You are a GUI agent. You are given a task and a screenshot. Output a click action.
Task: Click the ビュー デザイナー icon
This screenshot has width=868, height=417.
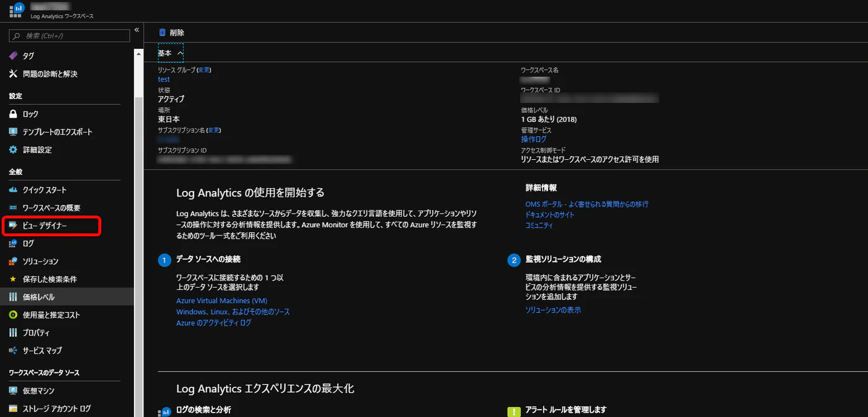coord(13,226)
